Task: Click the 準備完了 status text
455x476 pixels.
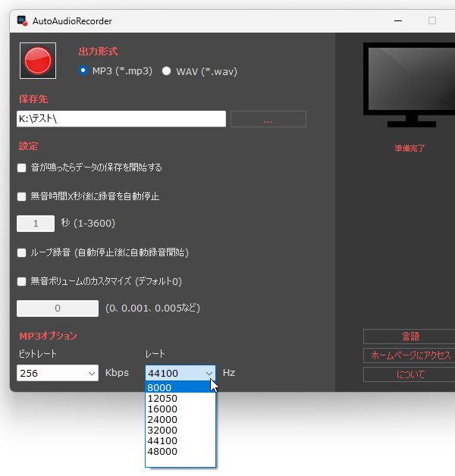Action: point(409,148)
